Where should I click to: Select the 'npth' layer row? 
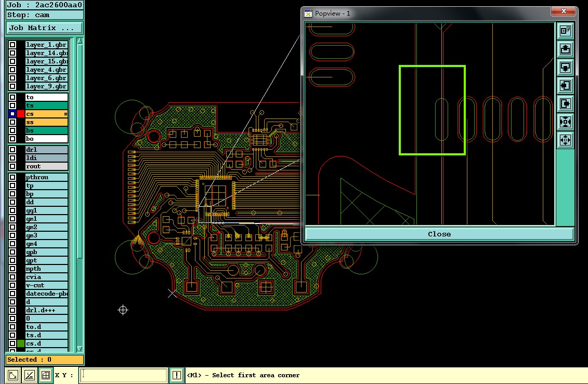(x=46, y=269)
